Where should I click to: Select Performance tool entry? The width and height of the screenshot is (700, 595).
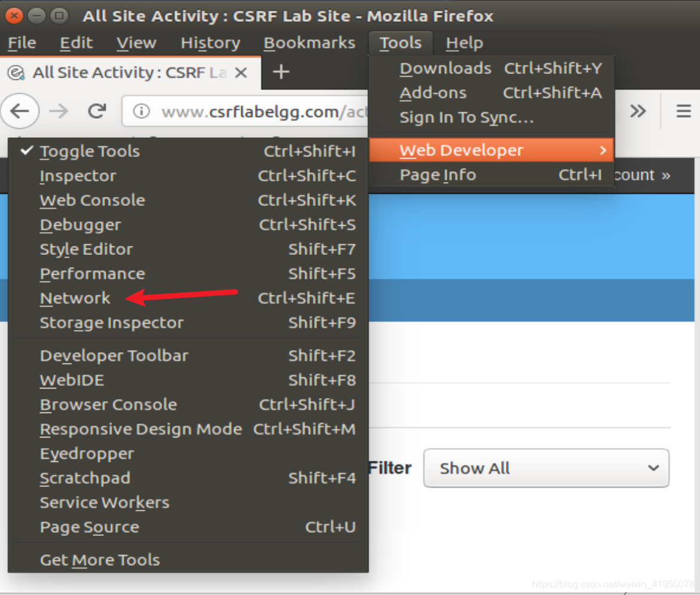[x=188, y=273]
